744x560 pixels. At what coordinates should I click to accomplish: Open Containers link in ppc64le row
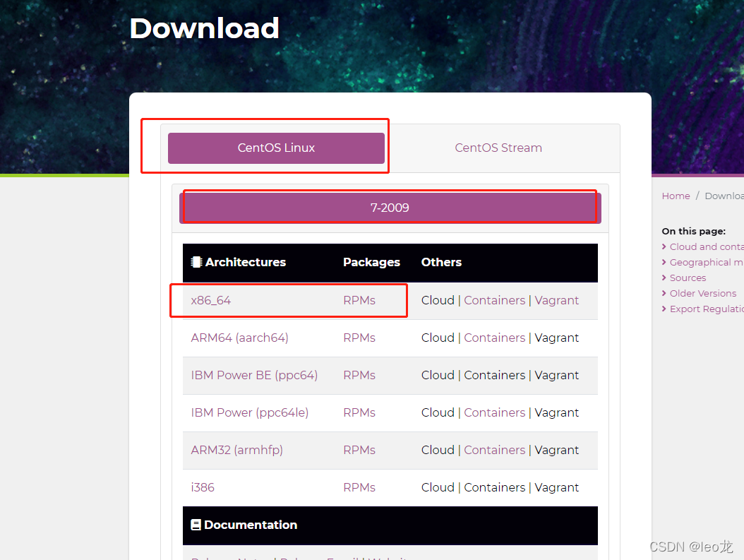[x=494, y=413]
